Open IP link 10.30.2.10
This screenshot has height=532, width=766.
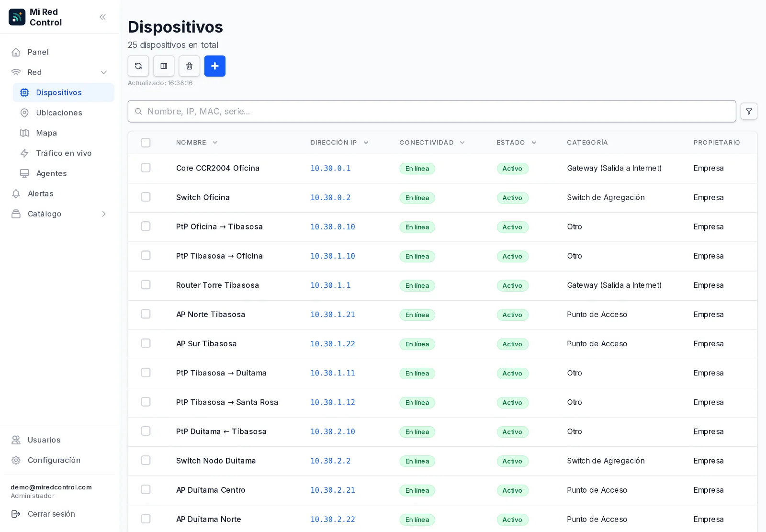333,432
